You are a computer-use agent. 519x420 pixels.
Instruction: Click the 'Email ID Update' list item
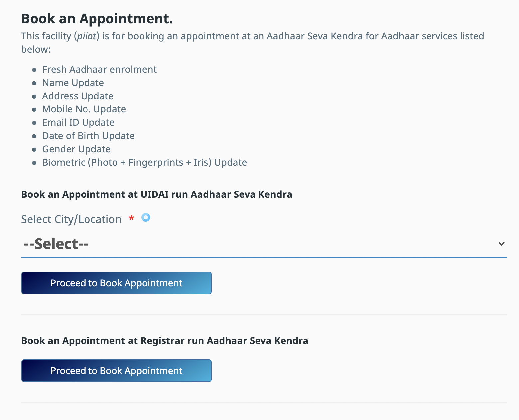[x=78, y=122]
